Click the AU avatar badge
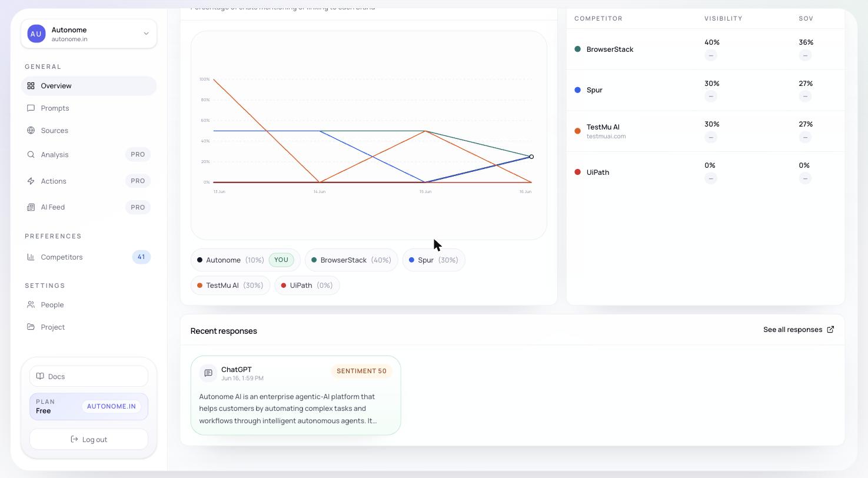Image resolution: width=868 pixels, height=478 pixels. pos(36,34)
